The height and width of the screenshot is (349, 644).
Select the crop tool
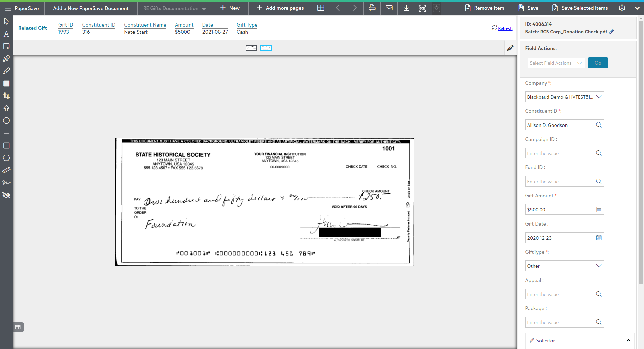(x=6, y=96)
